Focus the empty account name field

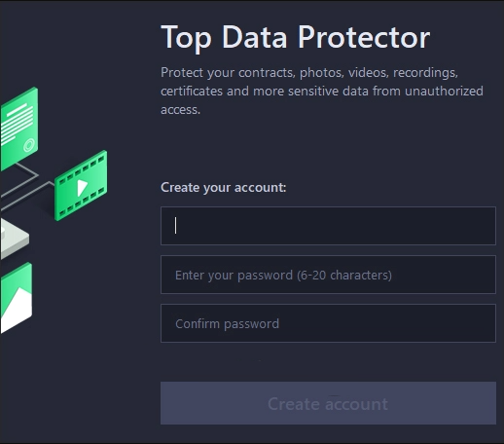tap(328, 226)
